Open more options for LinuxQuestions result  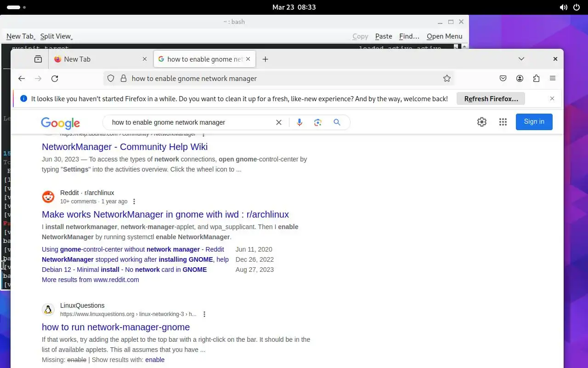(204, 314)
